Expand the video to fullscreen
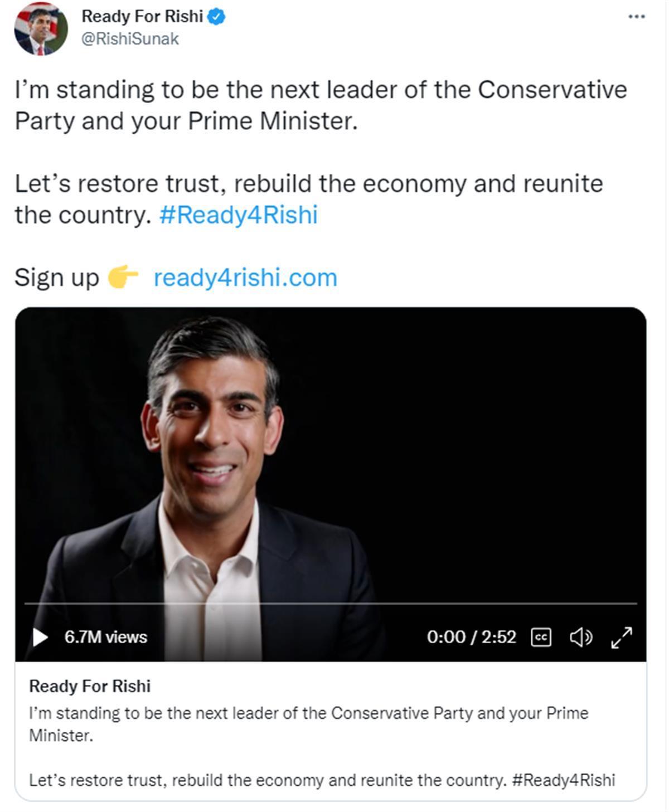Image resolution: width=669 pixels, height=812 pixels. point(622,637)
